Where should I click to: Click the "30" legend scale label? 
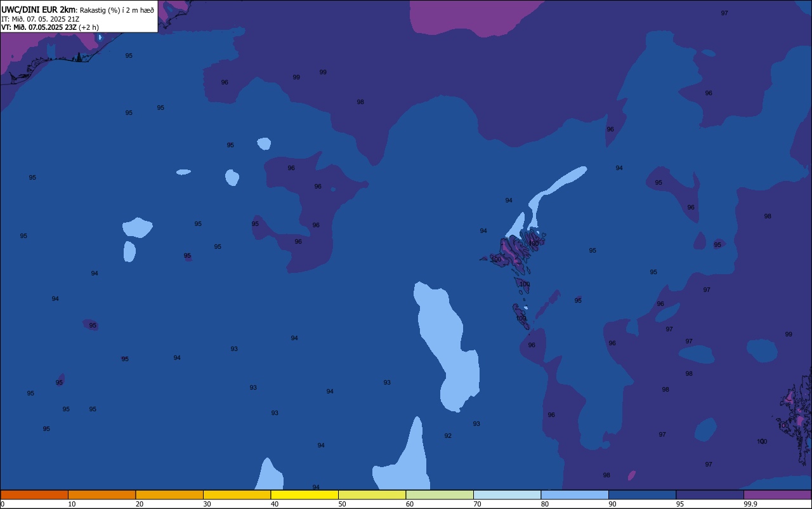pos(207,504)
